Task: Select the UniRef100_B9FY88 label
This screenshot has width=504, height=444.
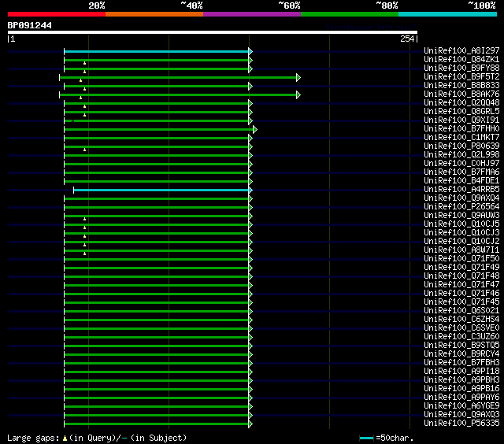Action: (461, 68)
